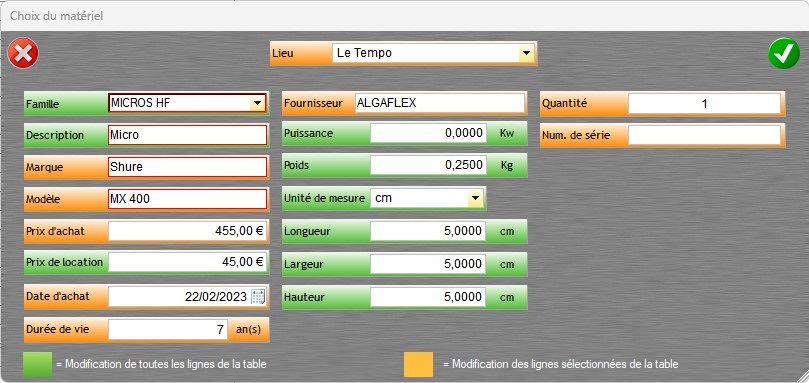Click the Modèle label
The image size is (809, 383).
pos(43,199)
